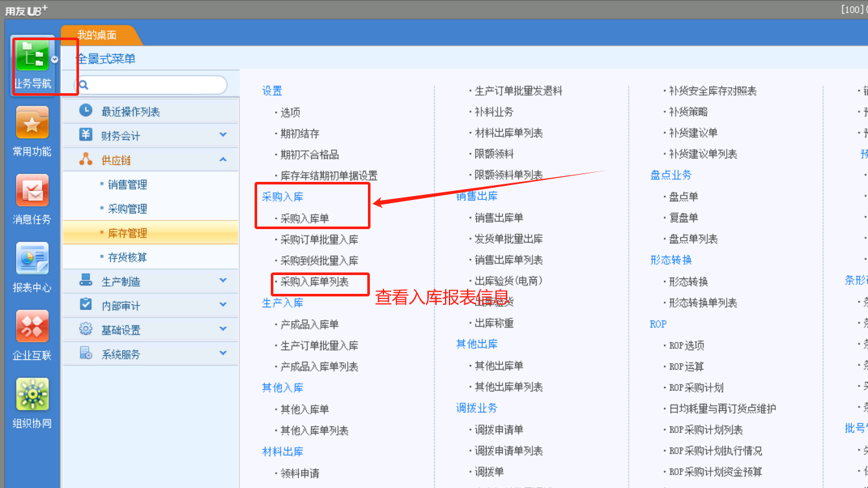Open the 业务导航 navigation icon
Screen dimensions: 868x488
32,55
